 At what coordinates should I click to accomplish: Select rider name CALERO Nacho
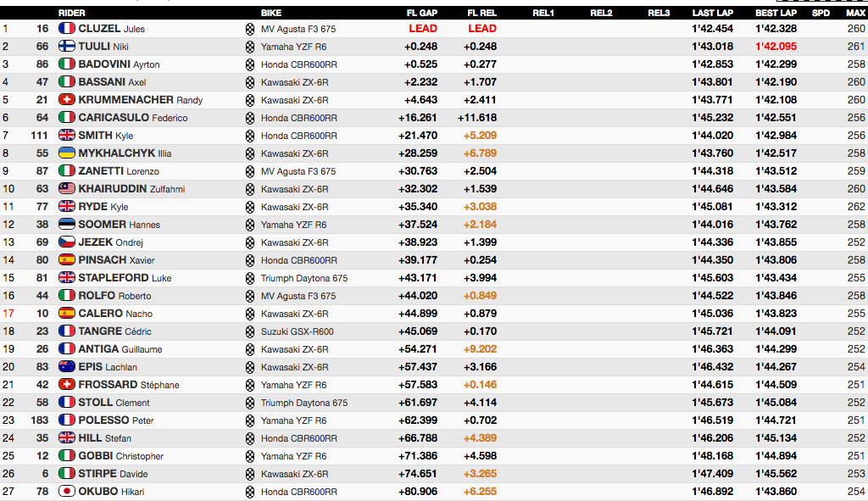pyautogui.click(x=115, y=314)
